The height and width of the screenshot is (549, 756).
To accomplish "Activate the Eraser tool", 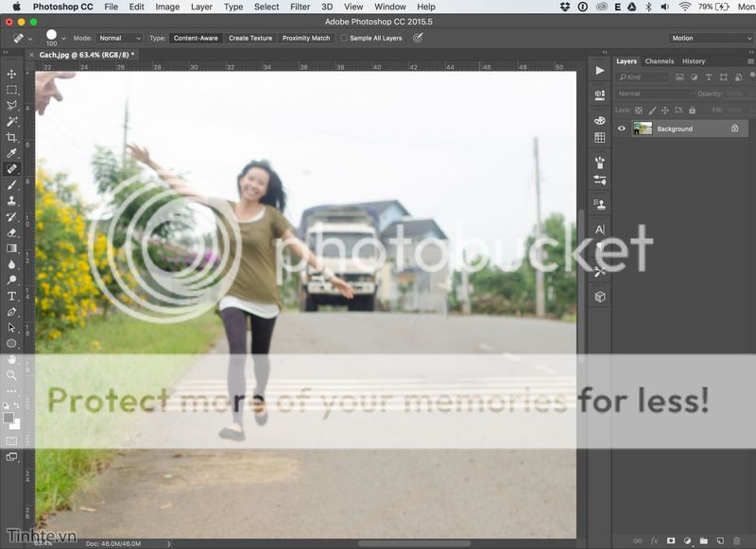I will (11, 232).
